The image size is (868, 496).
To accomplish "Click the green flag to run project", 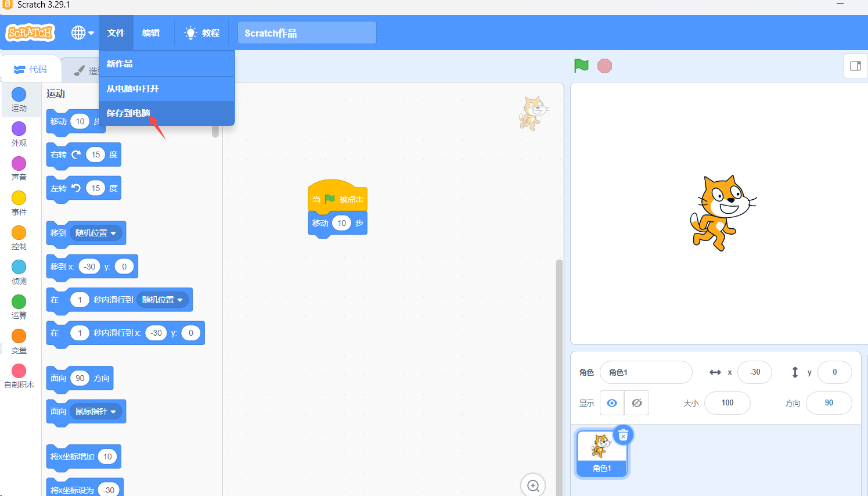I will click(581, 66).
